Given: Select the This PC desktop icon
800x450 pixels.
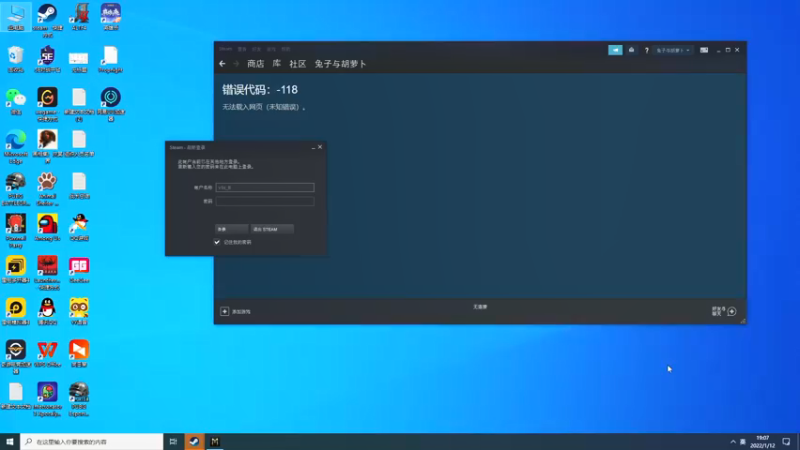Looking at the screenshot, I should 16,16.
